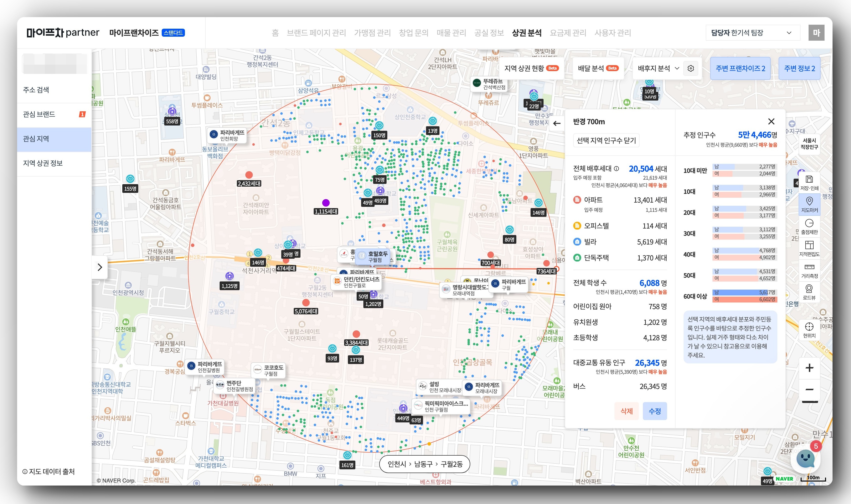
Task: Click the 1,125명 school marker
Action: point(230,276)
